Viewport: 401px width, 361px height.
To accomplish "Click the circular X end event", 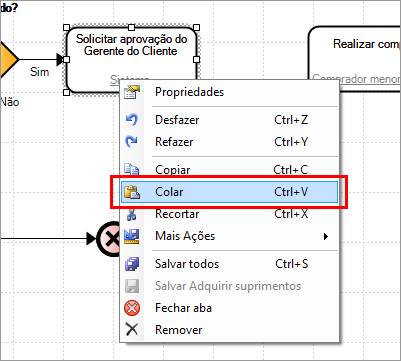I will tap(108, 239).
